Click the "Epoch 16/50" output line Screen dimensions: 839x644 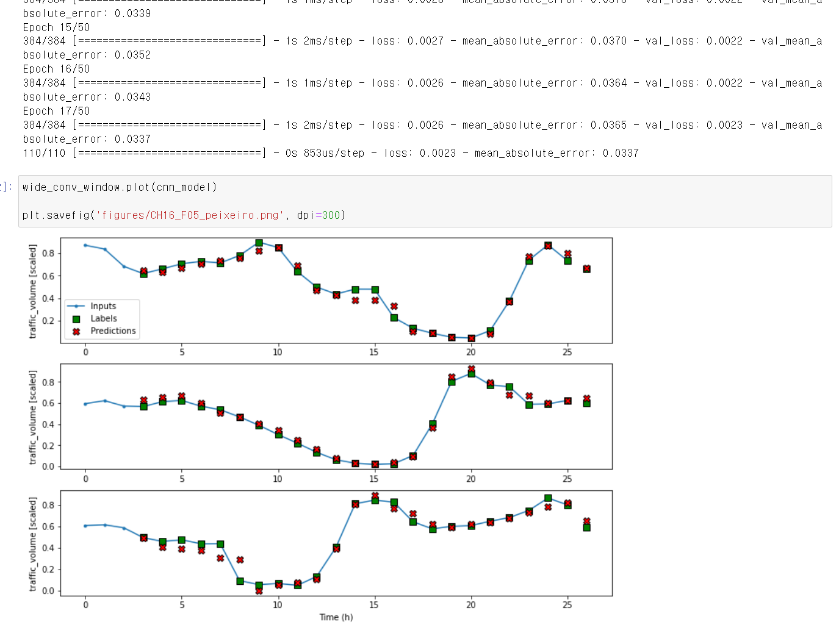(x=56, y=69)
